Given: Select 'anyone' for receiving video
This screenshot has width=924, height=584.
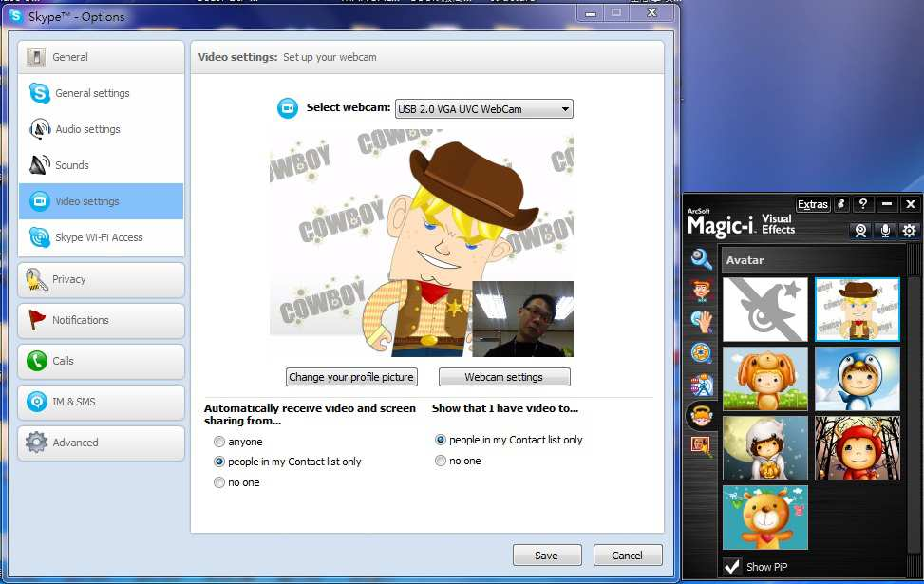Looking at the screenshot, I should pyautogui.click(x=219, y=442).
